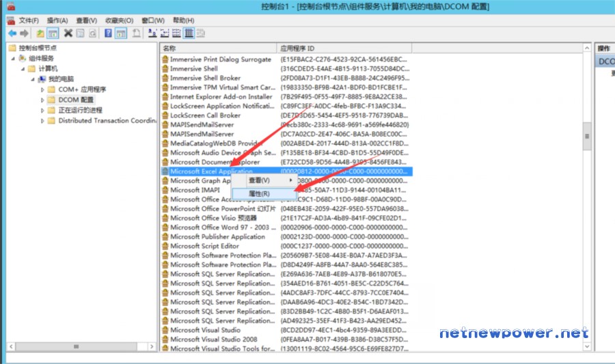Open the 帮助(H) menu

pyautogui.click(x=184, y=20)
